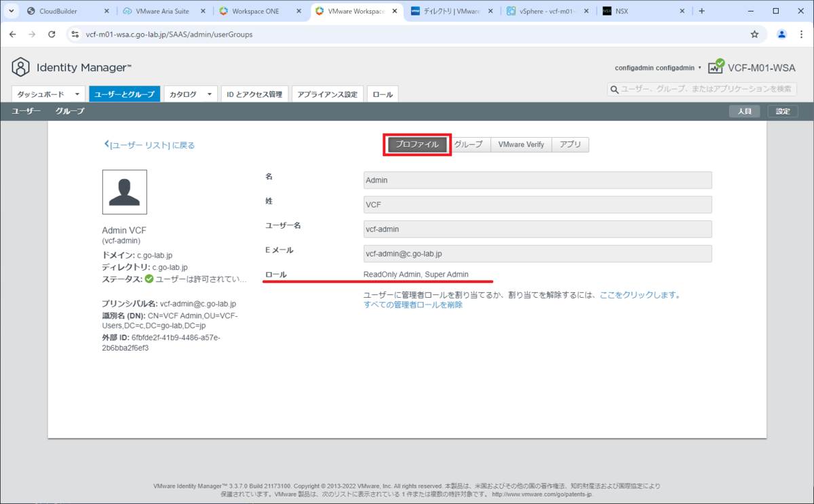Return via [ユーザー リスト] に戻る link
The image size is (814, 504).
click(x=149, y=144)
